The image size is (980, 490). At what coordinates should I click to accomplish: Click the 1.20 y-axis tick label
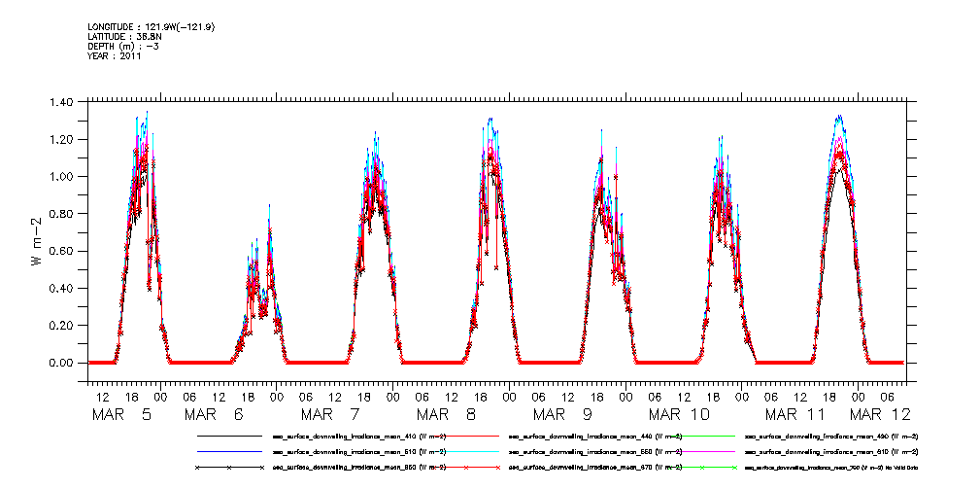tap(62, 140)
